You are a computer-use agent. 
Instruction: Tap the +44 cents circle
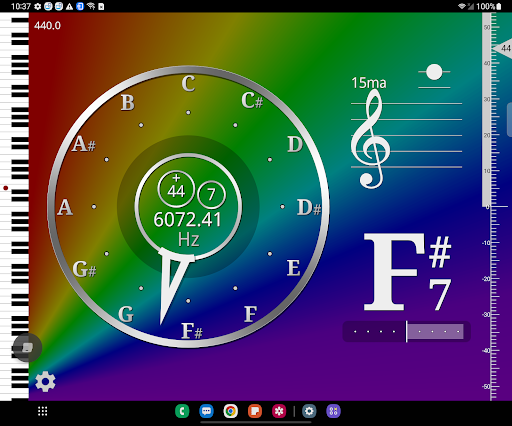pyautogui.click(x=176, y=189)
